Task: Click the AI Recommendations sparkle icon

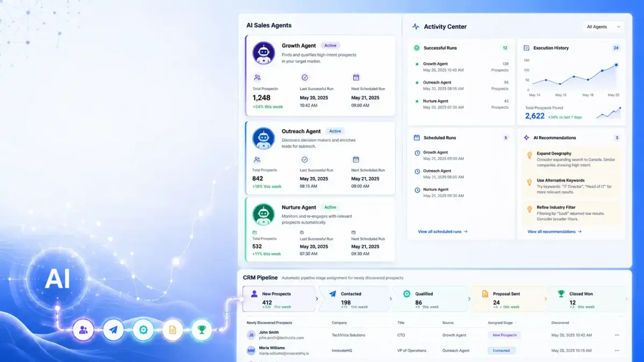Action: point(526,138)
